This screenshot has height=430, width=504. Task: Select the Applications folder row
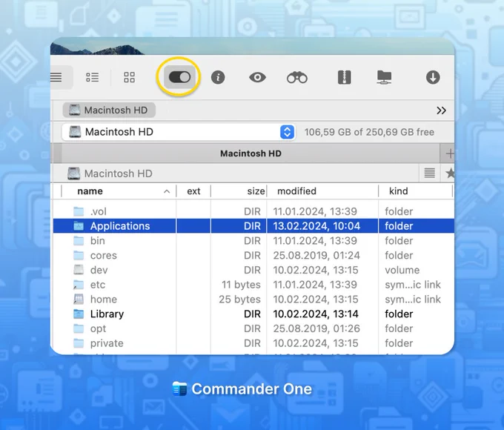click(253, 226)
